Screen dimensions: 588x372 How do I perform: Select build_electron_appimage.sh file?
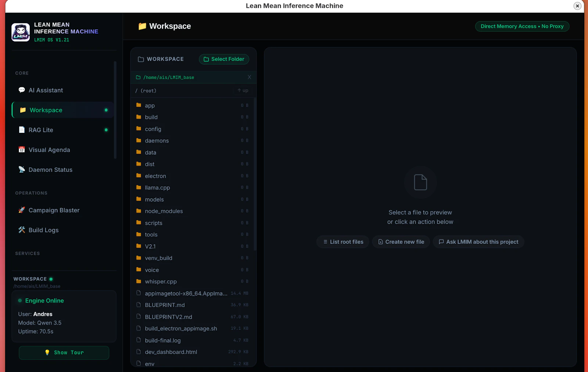(x=193, y=328)
